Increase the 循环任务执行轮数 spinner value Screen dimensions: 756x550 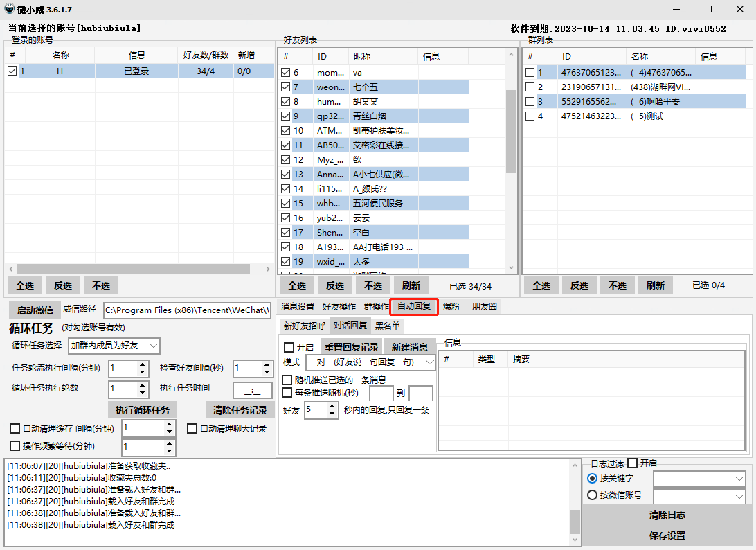tap(143, 385)
